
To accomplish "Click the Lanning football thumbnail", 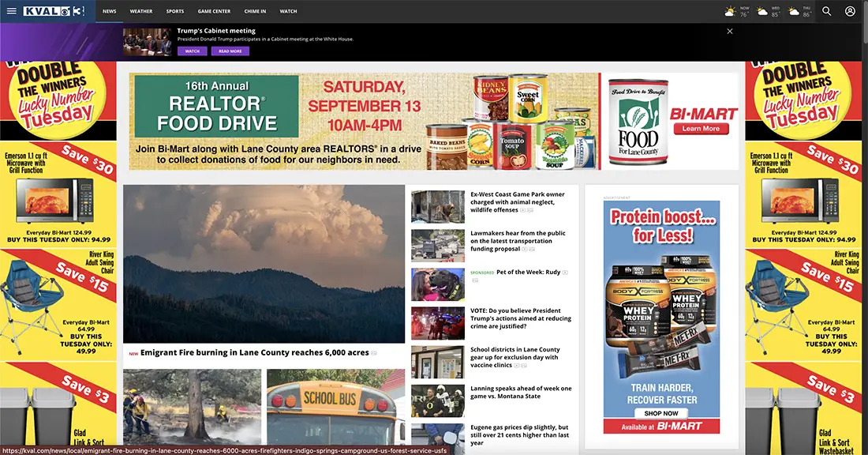I will pos(438,400).
